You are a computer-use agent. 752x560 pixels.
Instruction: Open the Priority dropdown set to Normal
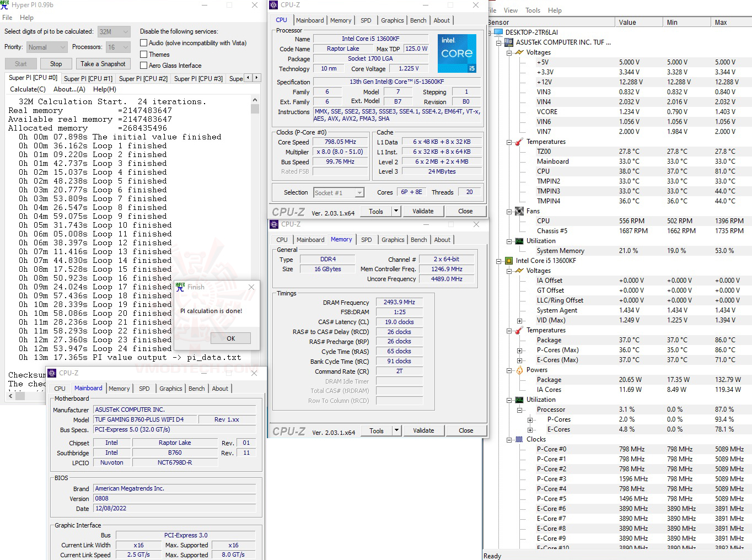pos(47,47)
